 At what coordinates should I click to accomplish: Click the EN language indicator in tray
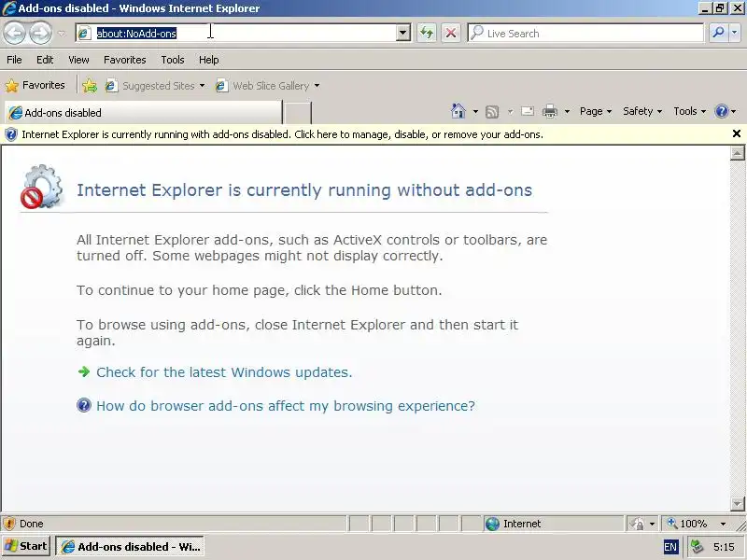pyautogui.click(x=669, y=547)
